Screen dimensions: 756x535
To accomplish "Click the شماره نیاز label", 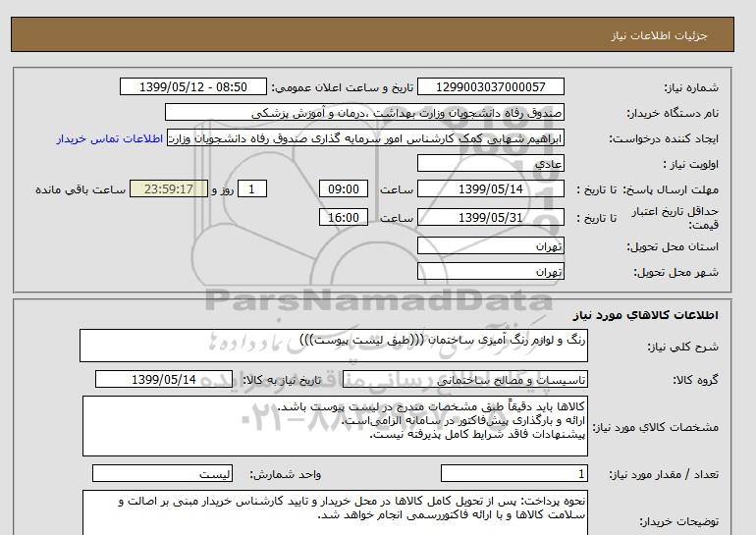I will (691, 87).
